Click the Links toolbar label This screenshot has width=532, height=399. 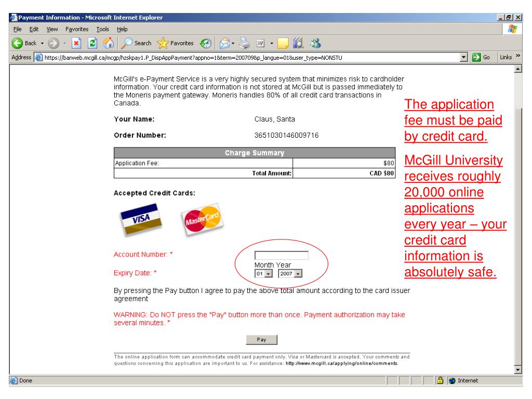click(506, 57)
